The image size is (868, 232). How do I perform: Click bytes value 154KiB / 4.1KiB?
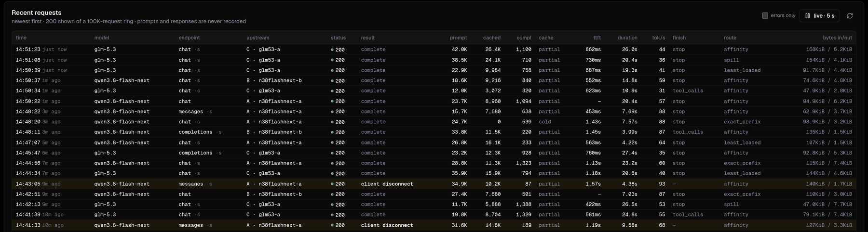829,60
